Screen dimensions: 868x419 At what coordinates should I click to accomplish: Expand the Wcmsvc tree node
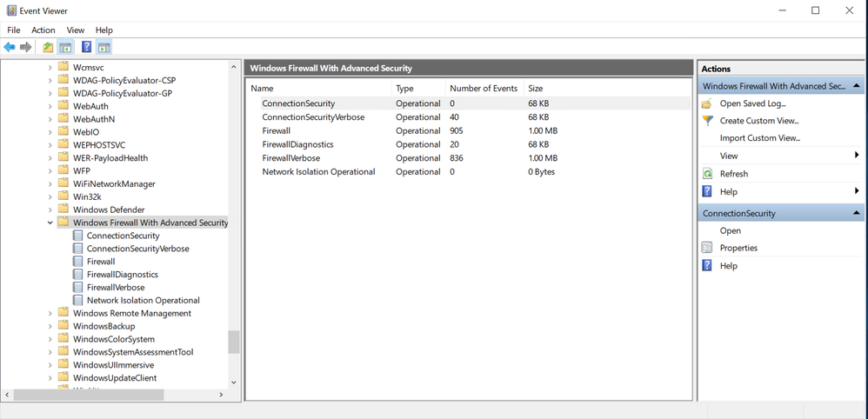[50, 67]
